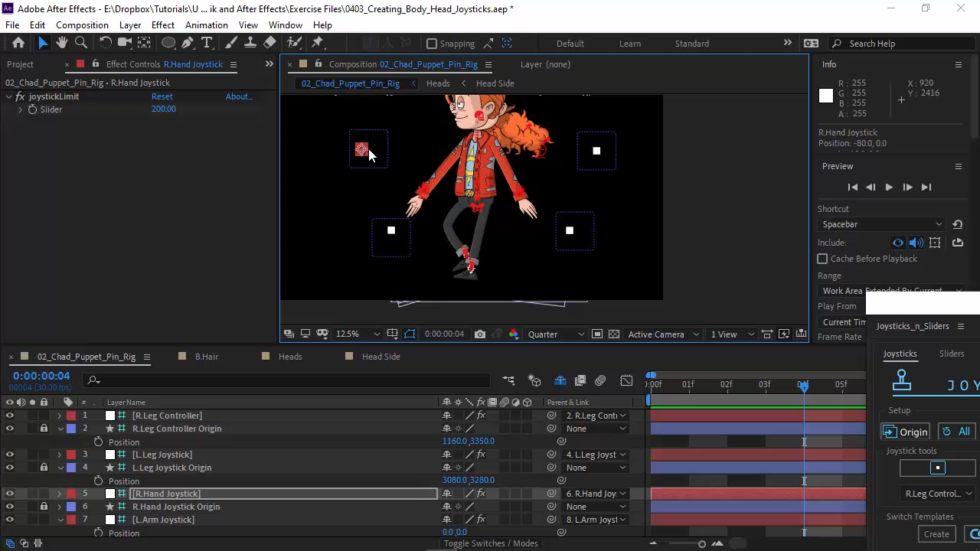Open the Composition menu
The height and width of the screenshot is (551, 980).
pos(82,24)
